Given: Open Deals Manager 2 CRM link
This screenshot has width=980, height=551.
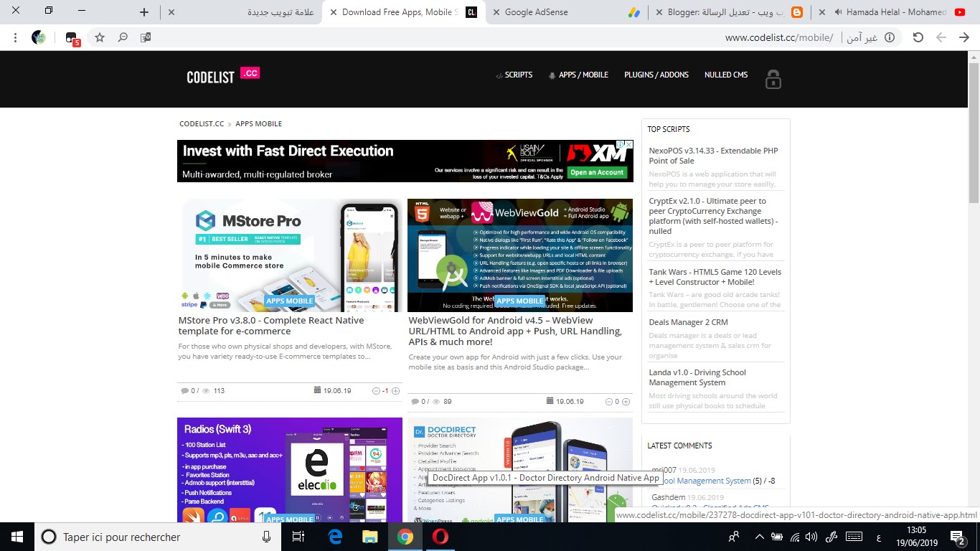Looking at the screenshot, I should click(689, 322).
